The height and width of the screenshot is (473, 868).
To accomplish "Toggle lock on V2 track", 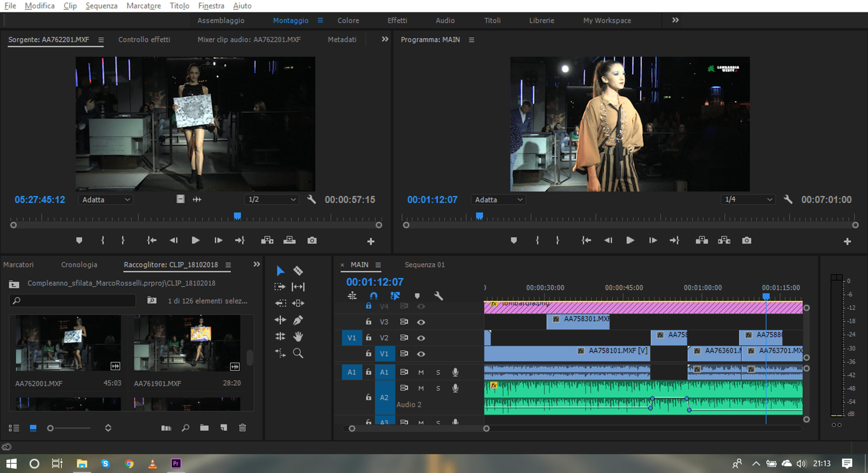I will (x=369, y=338).
